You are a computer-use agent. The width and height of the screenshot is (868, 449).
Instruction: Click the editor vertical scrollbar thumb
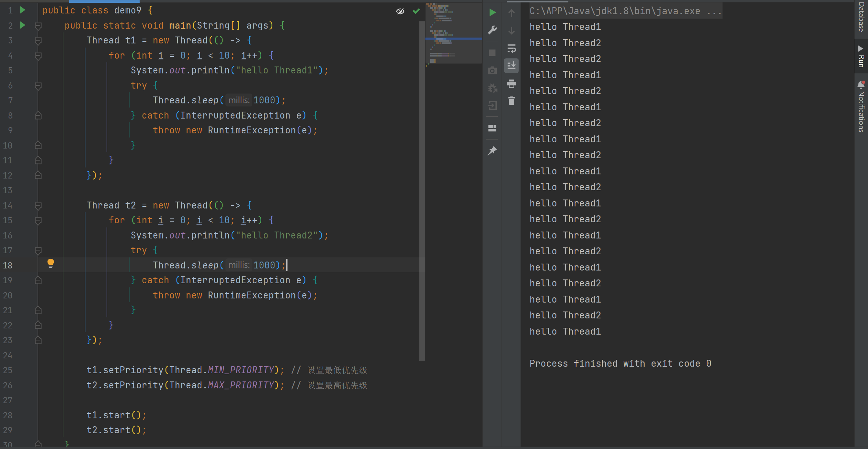(422, 190)
